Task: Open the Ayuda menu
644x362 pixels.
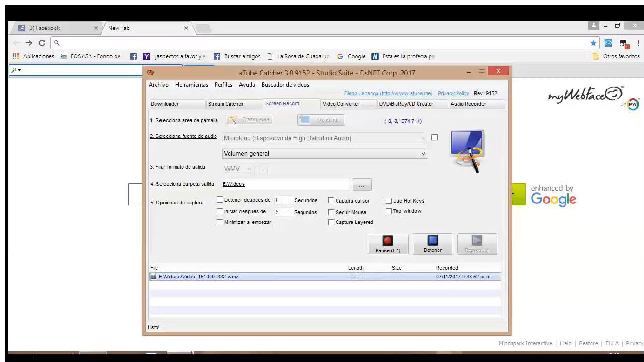Action: point(247,85)
